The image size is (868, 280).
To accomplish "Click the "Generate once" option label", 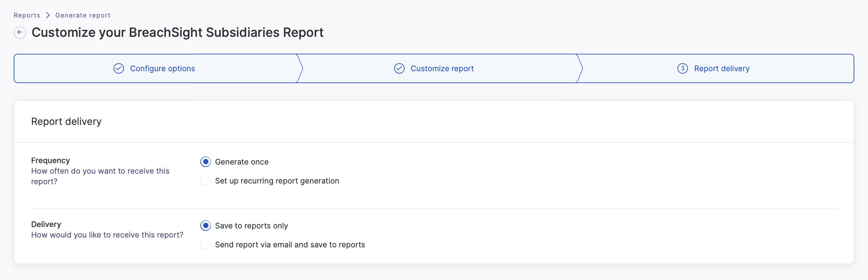I will pyautogui.click(x=242, y=162).
